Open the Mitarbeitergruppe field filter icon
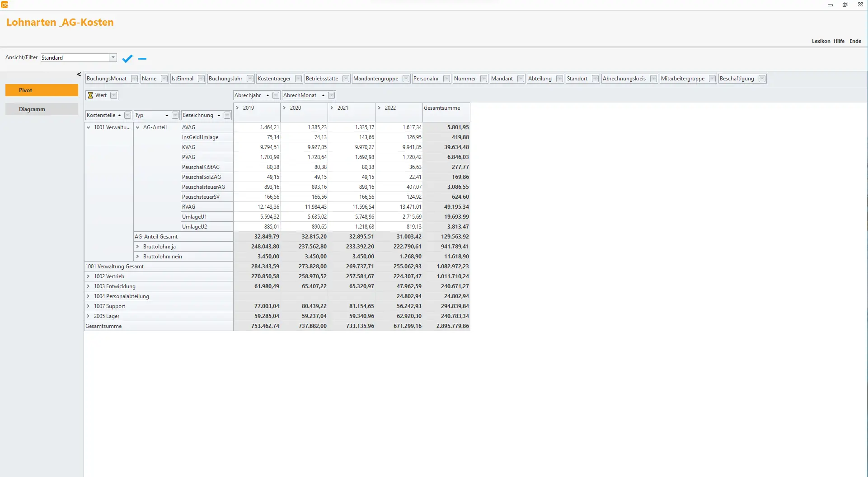Image resolution: width=868 pixels, height=477 pixels. point(713,78)
